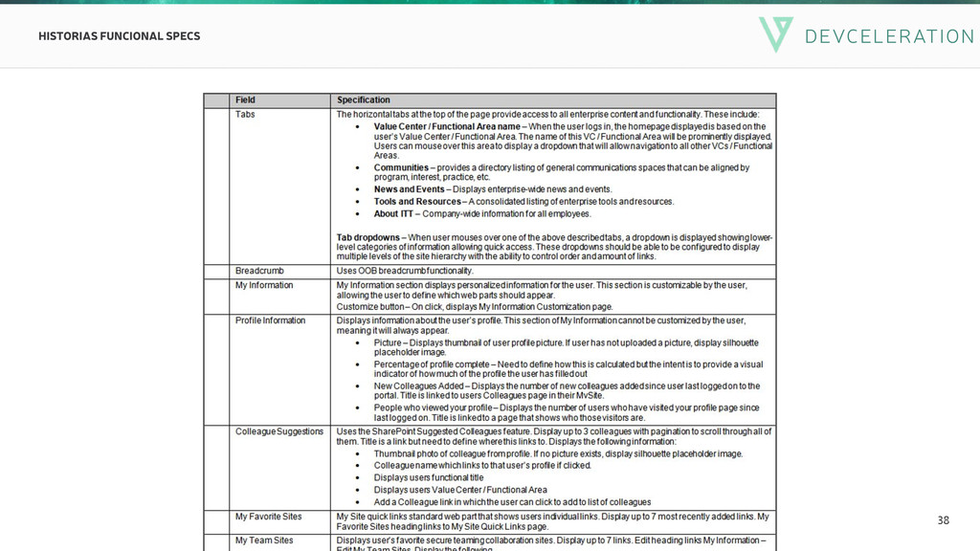This screenshot has height=551, width=980.
Task: Select the bold 'Tab dropdowns' text
Action: point(368,238)
